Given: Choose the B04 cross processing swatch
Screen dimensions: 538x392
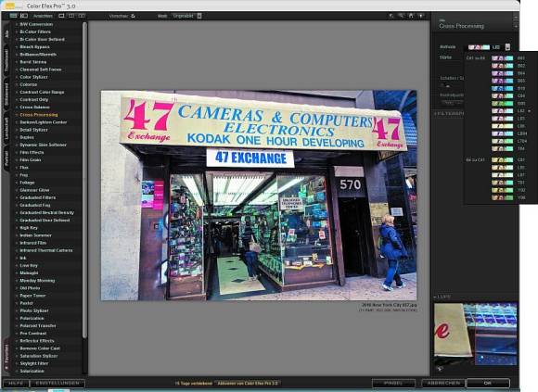Looking at the screenshot, I should [x=503, y=73].
